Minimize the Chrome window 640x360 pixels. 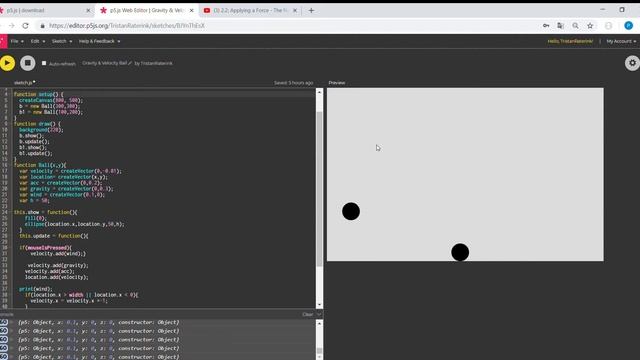[x=602, y=9]
